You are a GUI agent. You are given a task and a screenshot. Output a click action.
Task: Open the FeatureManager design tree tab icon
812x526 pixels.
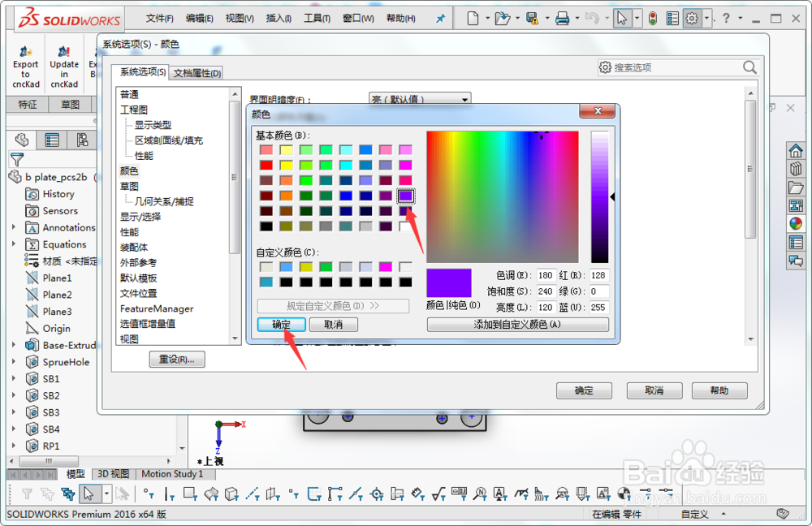point(22,140)
